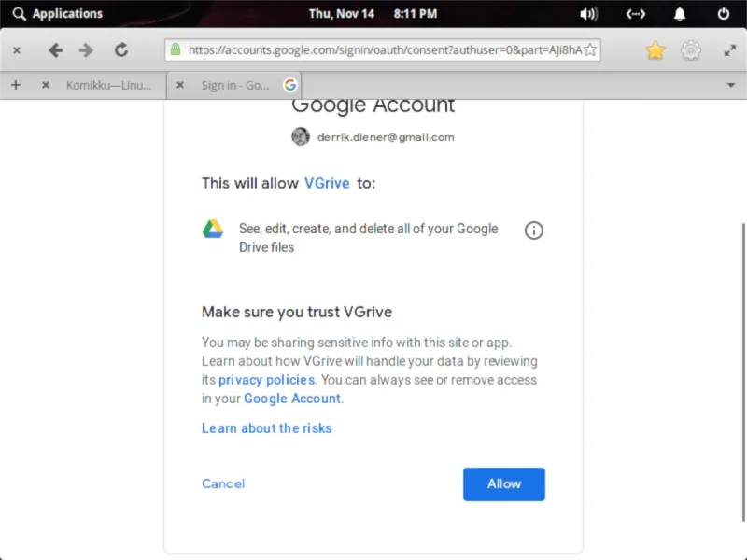Click the derrik.diener@gmail.com account label
747x560 pixels.
[386, 137]
